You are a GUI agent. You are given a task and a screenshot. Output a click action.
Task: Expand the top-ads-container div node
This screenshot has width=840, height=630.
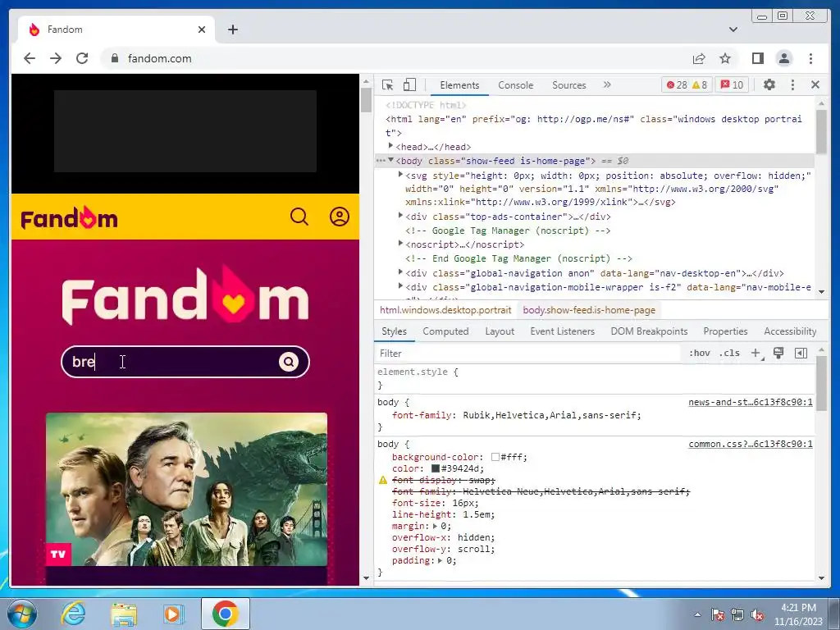pyautogui.click(x=400, y=216)
